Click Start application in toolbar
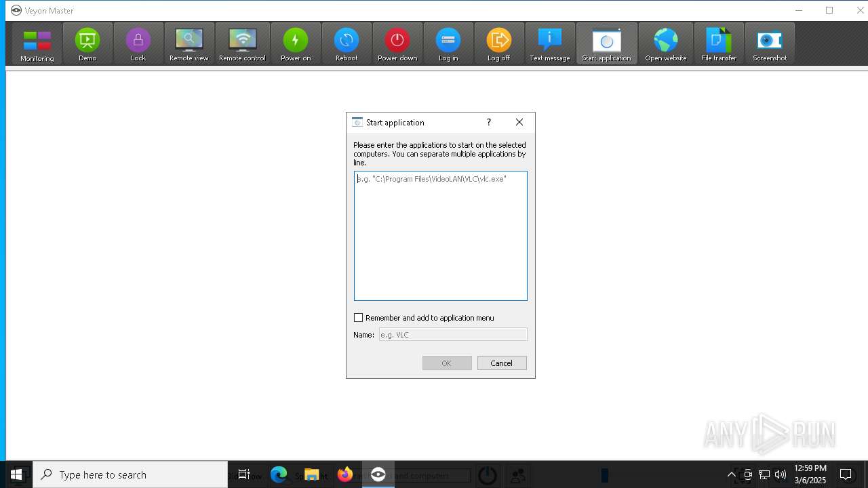This screenshot has height=488, width=868. coord(607,44)
